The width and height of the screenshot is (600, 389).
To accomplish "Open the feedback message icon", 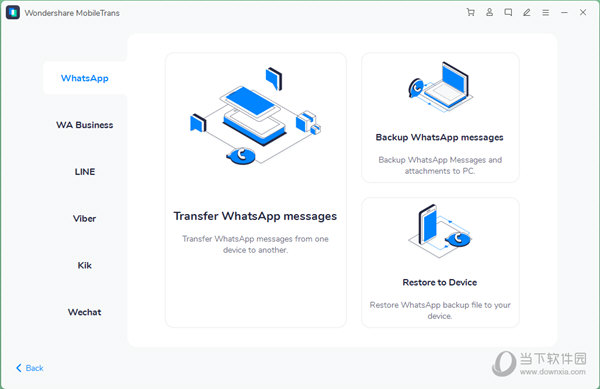I will click(508, 13).
